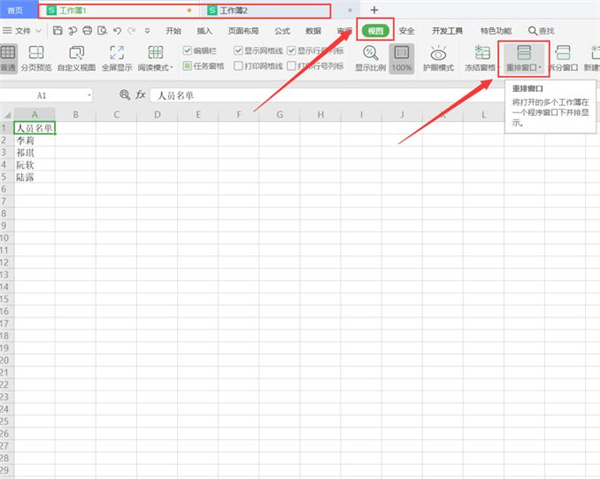
Task: Uncheck the 编辑栏 formula bar checkbox
Action: pos(187,50)
